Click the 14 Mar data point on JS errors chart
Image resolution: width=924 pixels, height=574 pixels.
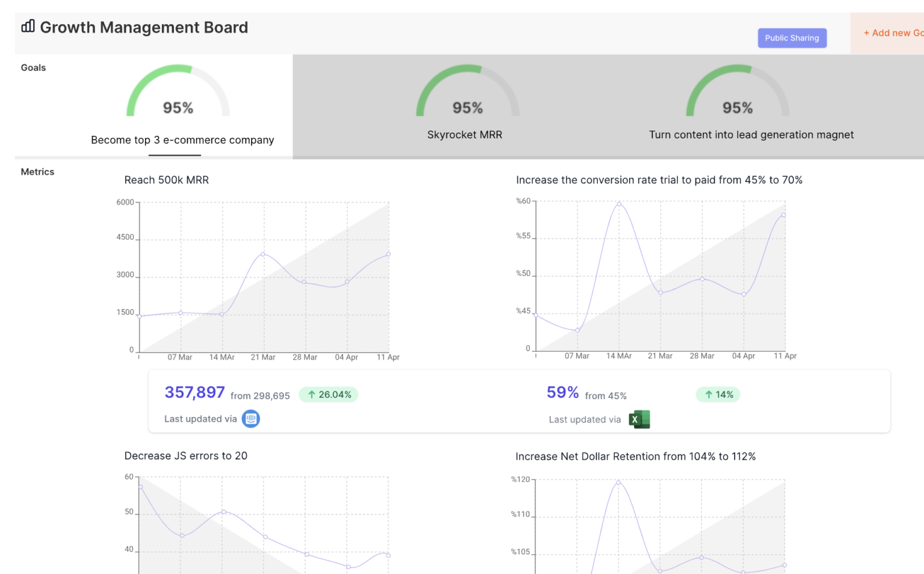224,511
